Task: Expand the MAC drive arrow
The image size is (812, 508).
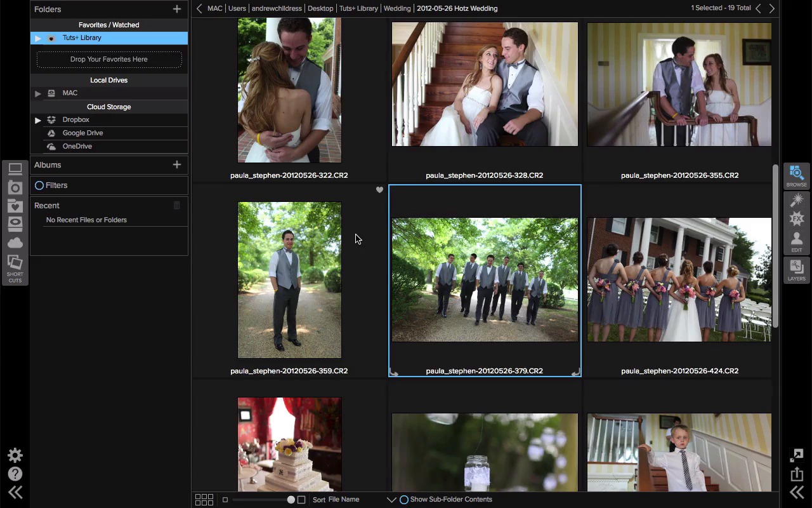Action: (x=38, y=93)
